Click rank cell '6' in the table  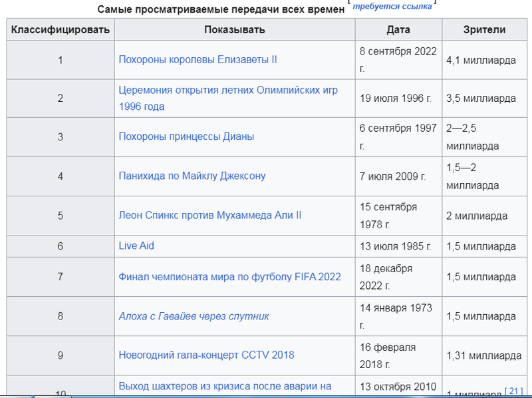coord(61,246)
